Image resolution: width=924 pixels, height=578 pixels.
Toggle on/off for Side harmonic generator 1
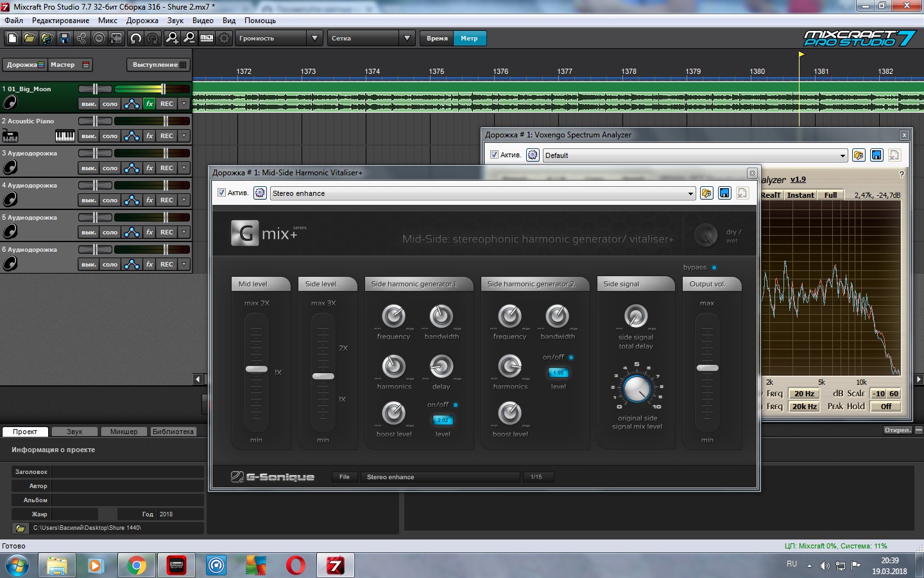[x=456, y=405]
